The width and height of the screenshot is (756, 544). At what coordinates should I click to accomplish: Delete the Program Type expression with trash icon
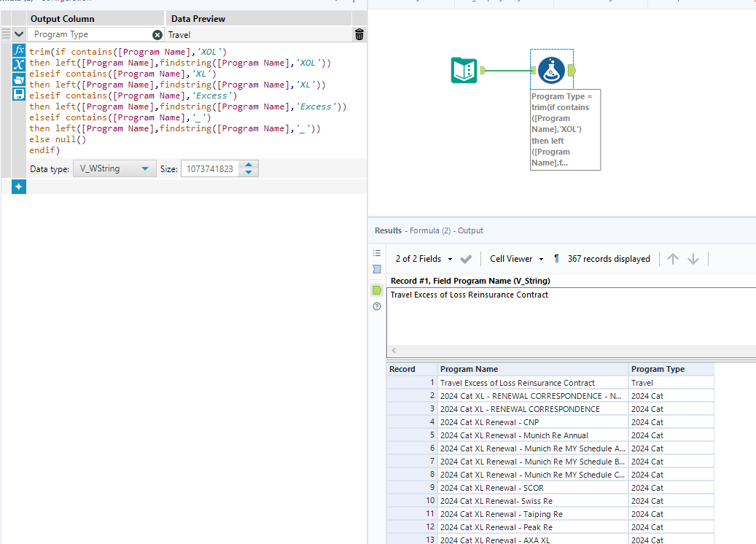(359, 34)
